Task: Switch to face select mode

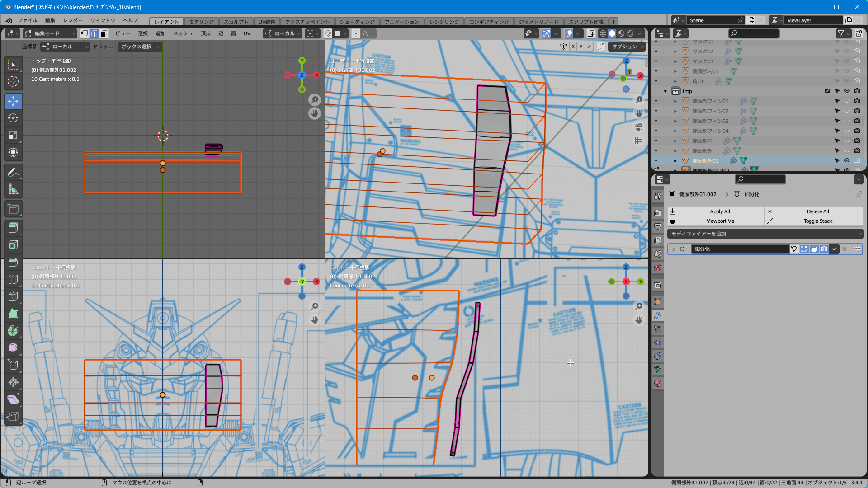Action: (x=104, y=33)
